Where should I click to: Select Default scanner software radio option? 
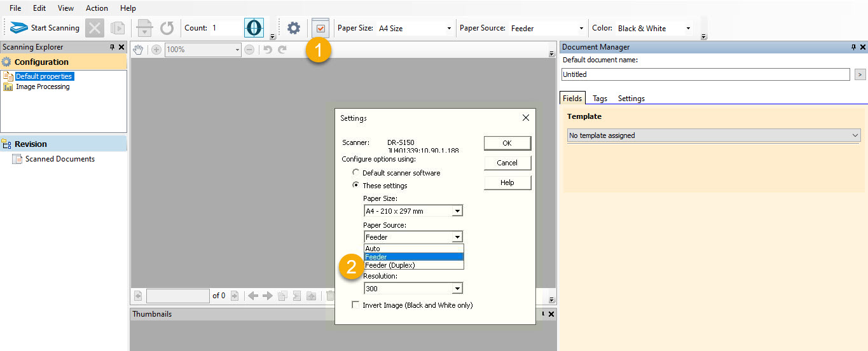[x=356, y=173]
